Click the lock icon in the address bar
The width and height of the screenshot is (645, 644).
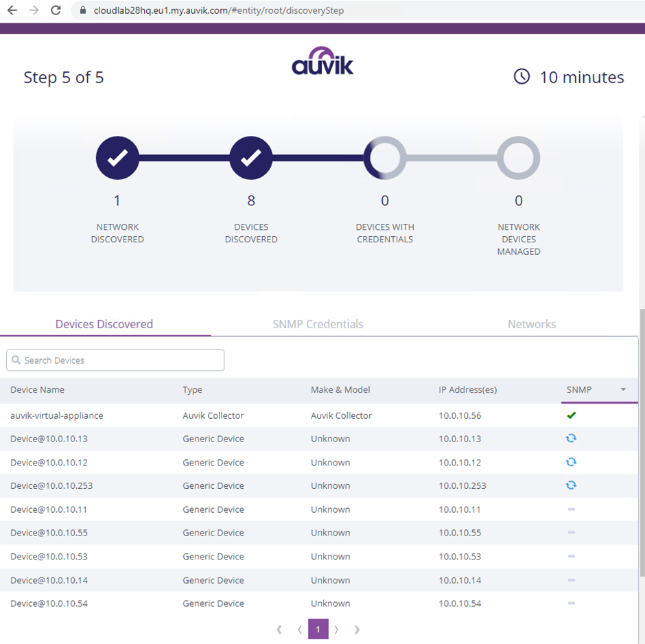82,10
